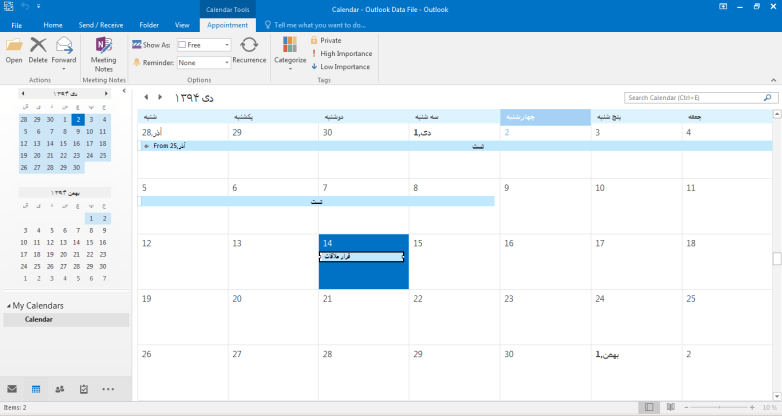Screen dimensions: 782x416
Task: Collapse the My Calendars group
Action: (x=8, y=306)
